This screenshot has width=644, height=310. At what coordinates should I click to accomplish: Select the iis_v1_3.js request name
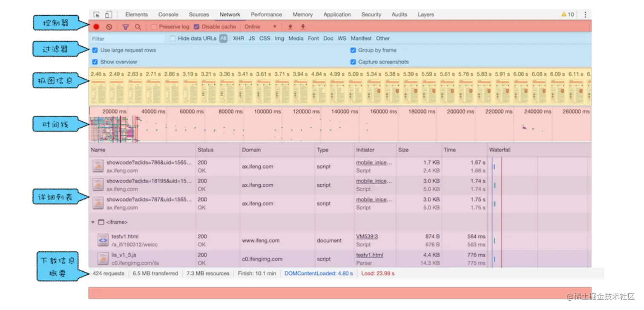pyautogui.click(x=124, y=255)
